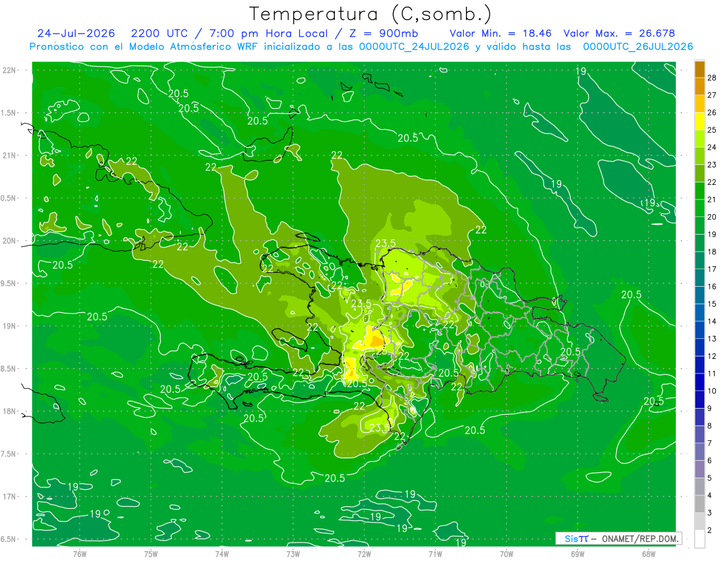Click the '7.5N' latitude axis label
Screen dimensions: 728x562
coord(9,453)
